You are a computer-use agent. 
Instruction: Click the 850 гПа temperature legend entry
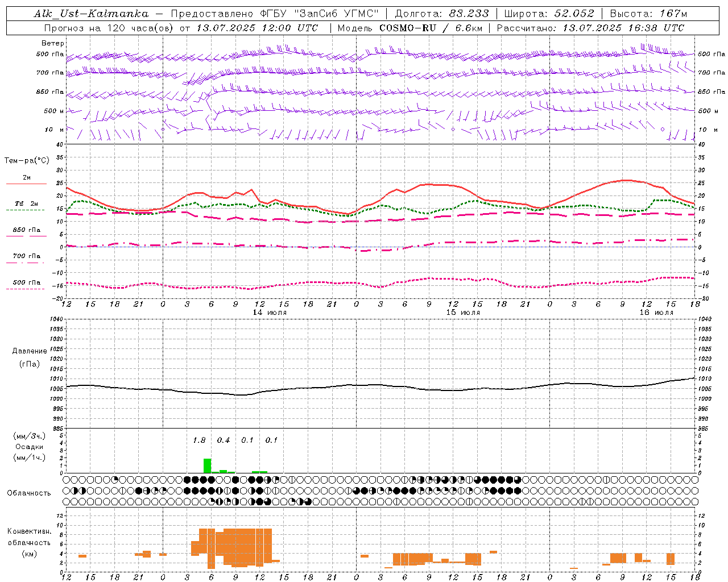(27, 230)
